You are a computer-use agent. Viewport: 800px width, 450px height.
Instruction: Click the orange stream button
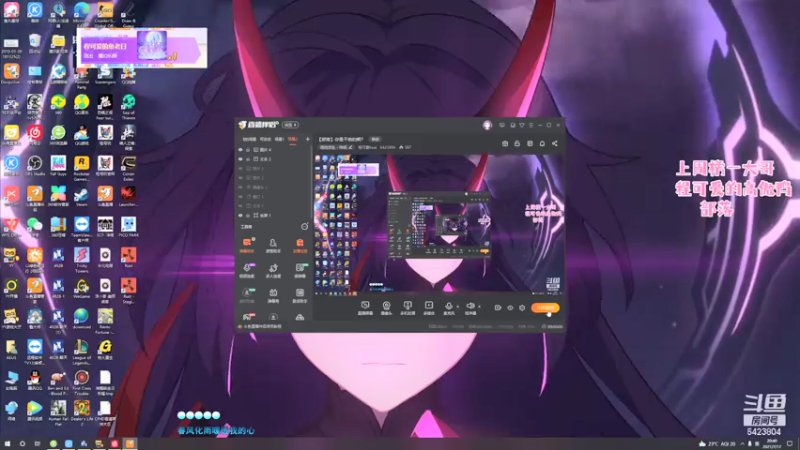pos(545,308)
